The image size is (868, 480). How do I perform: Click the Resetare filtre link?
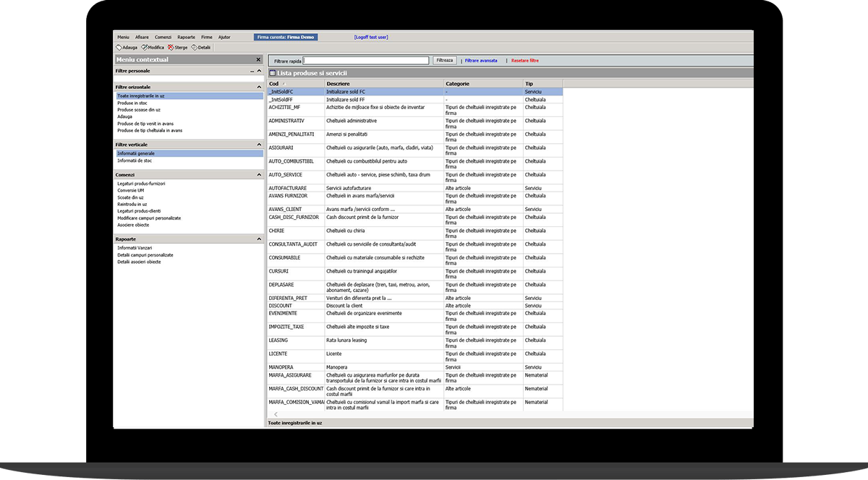[x=524, y=61]
